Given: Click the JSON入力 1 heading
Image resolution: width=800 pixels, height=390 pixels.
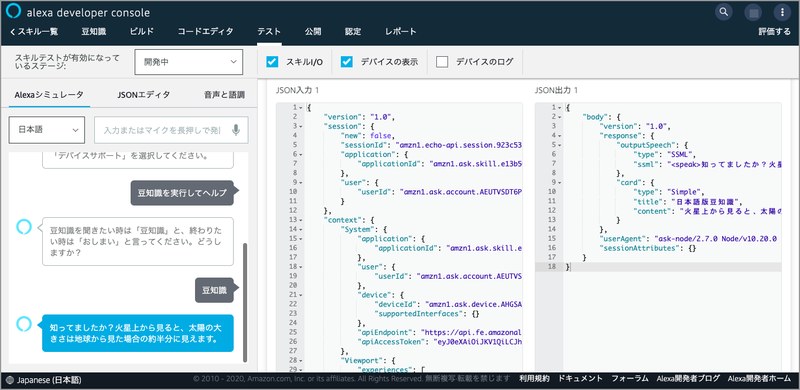Looking at the screenshot, I should (297, 90).
